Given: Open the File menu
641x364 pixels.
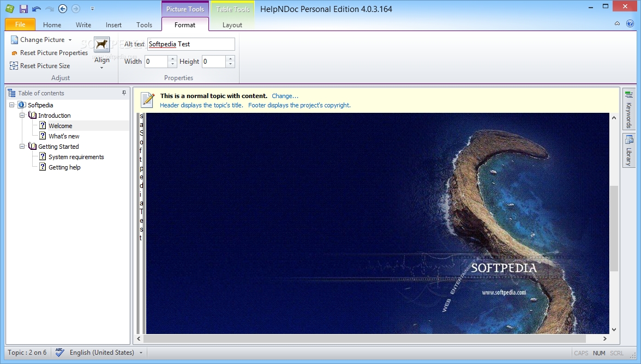Looking at the screenshot, I should tap(20, 25).
